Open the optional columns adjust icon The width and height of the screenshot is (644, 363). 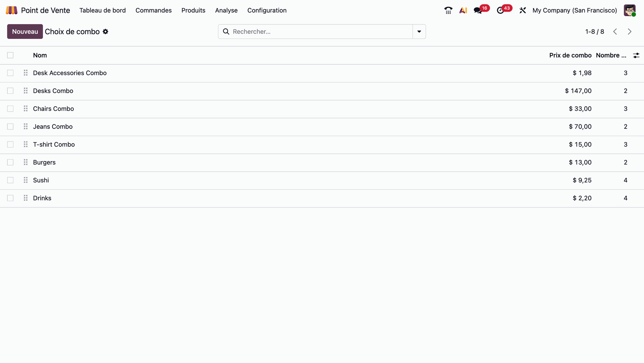(636, 55)
